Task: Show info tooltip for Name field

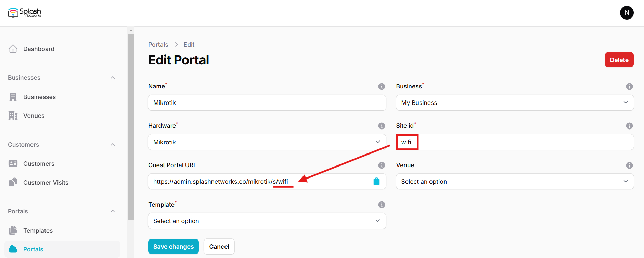Action: [382, 86]
